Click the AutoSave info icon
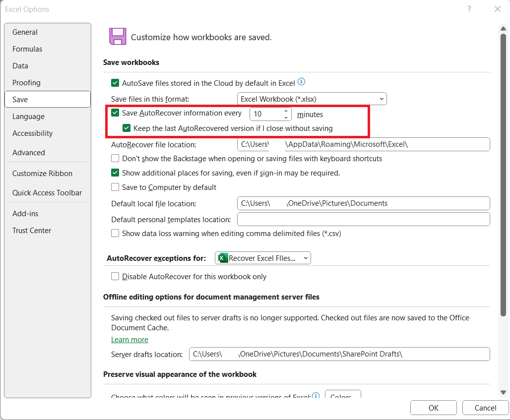The image size is (510, 420). [302, 82]
